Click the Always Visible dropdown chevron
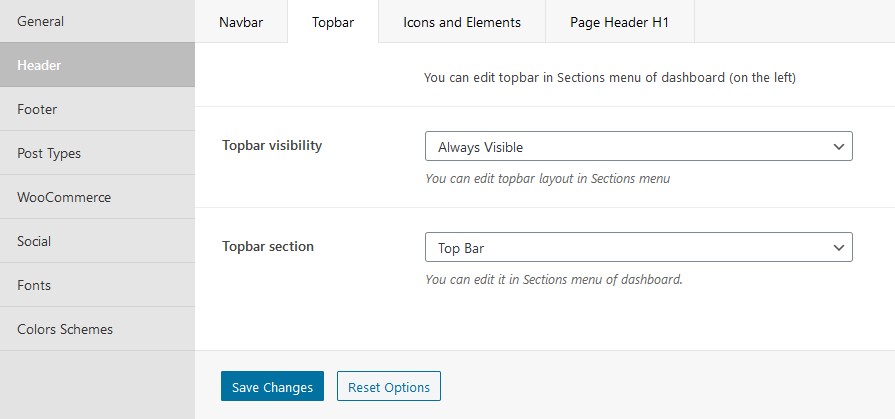Screen dimensions: 895x419 pyautogui.click(x=838, y=147)
